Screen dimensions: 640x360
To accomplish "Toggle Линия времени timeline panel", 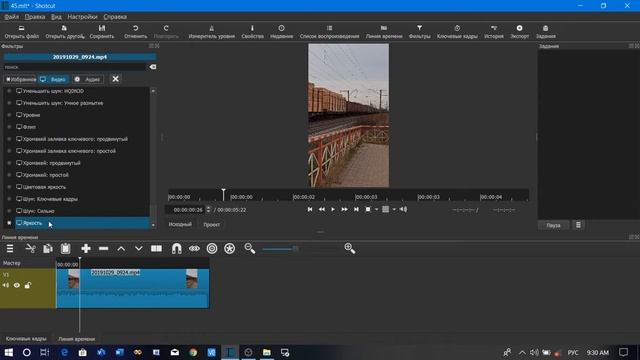I will point(384,32).
